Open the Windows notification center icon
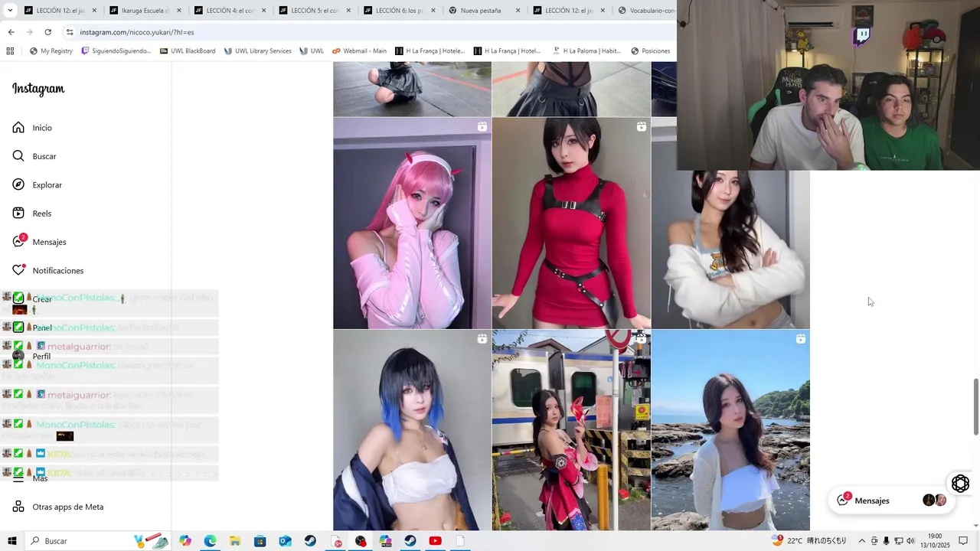 (x=963, y=541)
